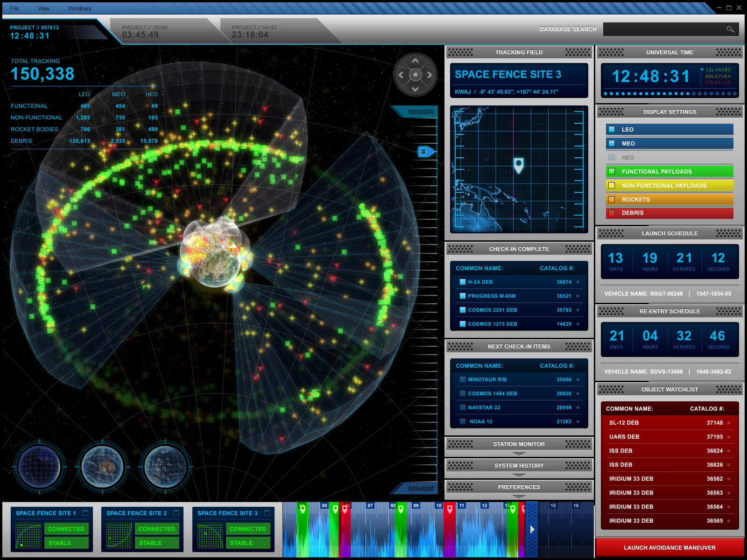Expand the STATION MONITOR section
Viewport: 747px width, 560px height.
(519, 444)
